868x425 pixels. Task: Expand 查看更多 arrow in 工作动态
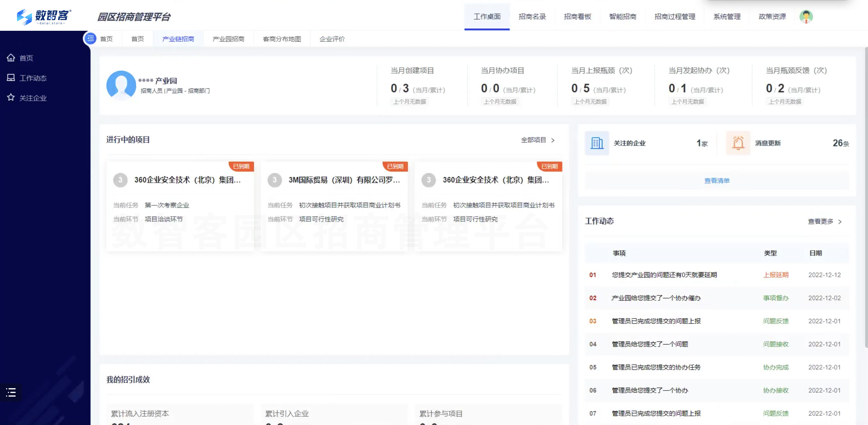(x=840, y=222)
